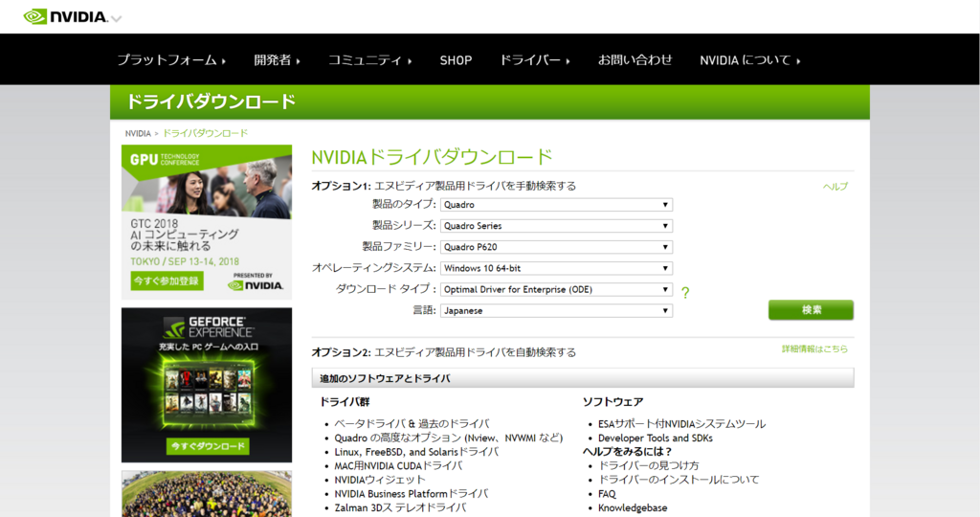Click the NVIDIA logo at the top

(66, 17)
